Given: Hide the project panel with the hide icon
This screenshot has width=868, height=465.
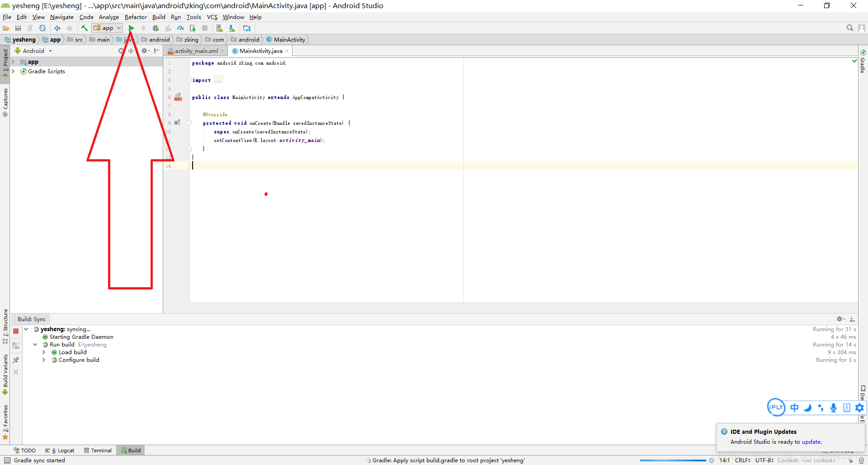Looking at the screenshot, I should click(156, 51).
